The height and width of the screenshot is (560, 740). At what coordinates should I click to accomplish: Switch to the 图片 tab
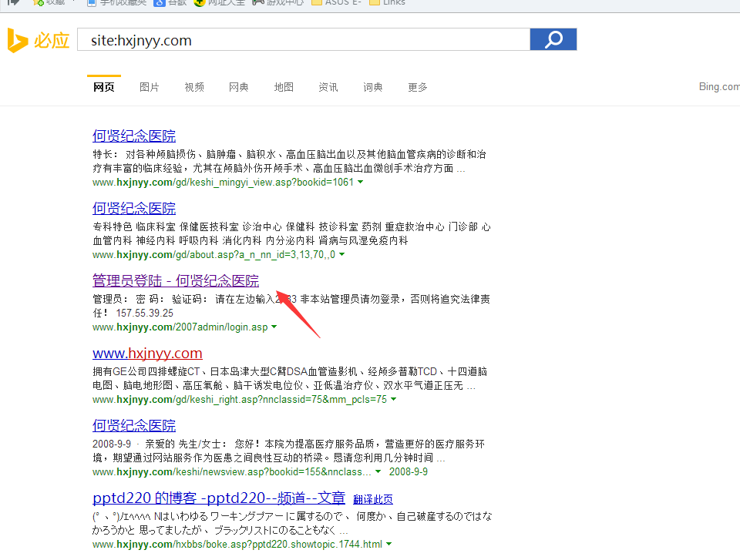coord(149,87)
